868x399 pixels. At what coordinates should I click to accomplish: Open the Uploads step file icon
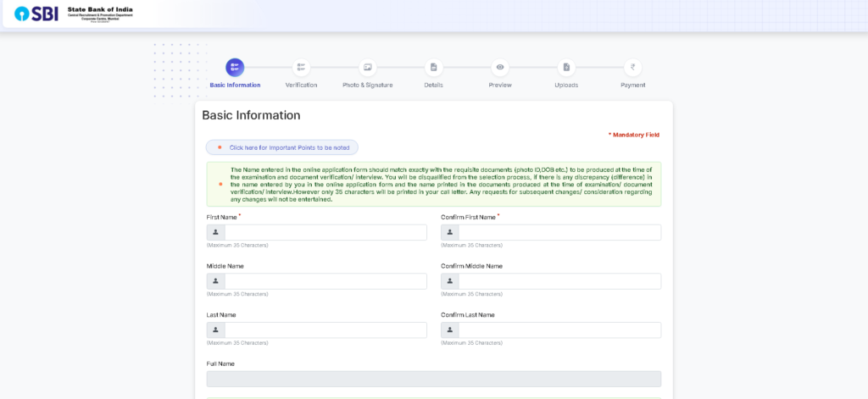coord(566,68)
